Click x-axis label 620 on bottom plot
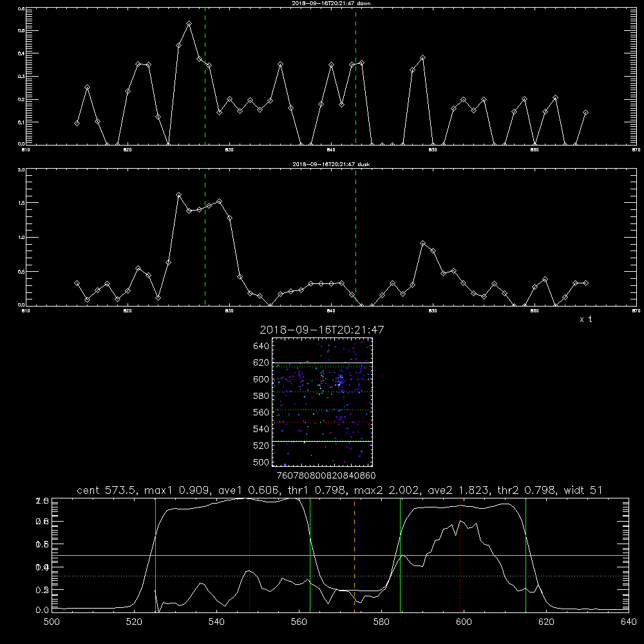Image resolution: width=644 pixels, height=644 pixels. 547,622
